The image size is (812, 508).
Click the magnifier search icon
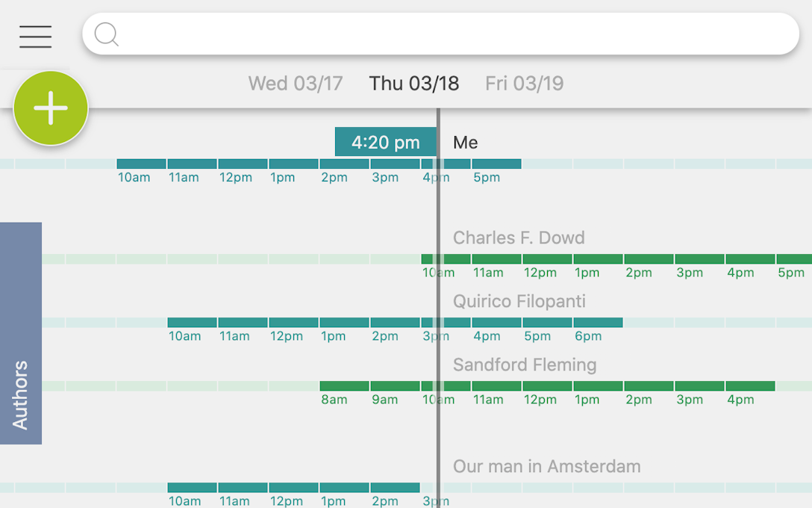coord(107,34)
